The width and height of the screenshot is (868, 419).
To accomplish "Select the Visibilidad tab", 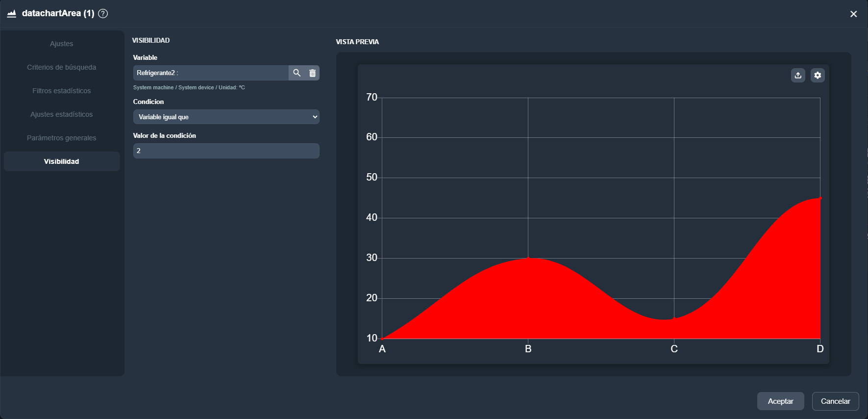I will pos(61,161).
